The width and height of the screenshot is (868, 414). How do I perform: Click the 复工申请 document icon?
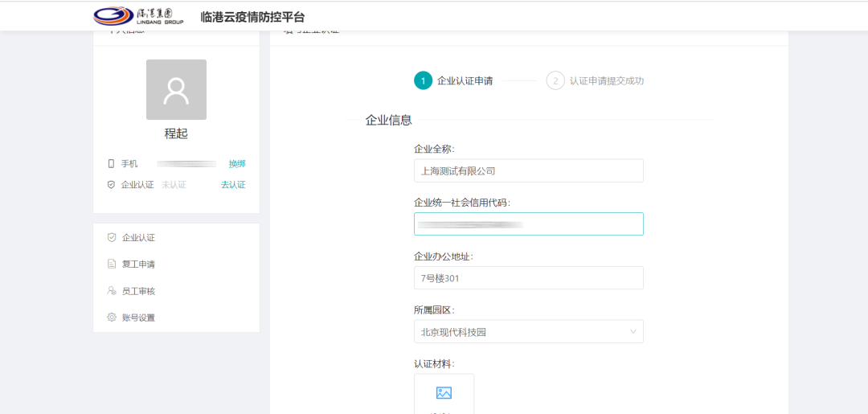pyautogui.click(x=112, y=264)
